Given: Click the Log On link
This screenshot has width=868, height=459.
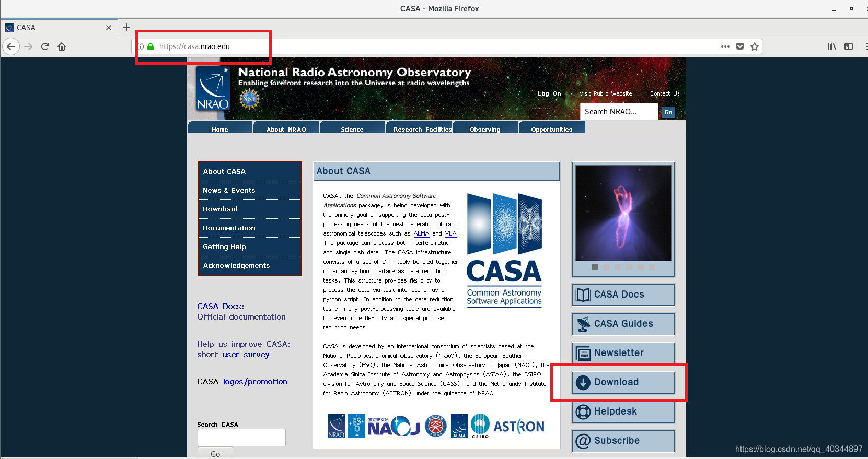Looking at the screenshot, I should coord(549,94).
